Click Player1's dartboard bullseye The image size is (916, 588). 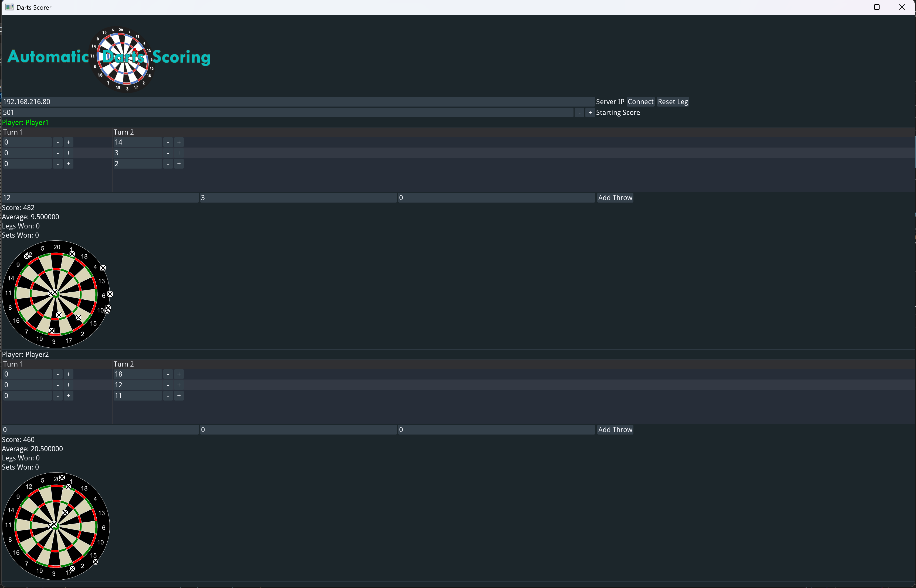point(56,294)
